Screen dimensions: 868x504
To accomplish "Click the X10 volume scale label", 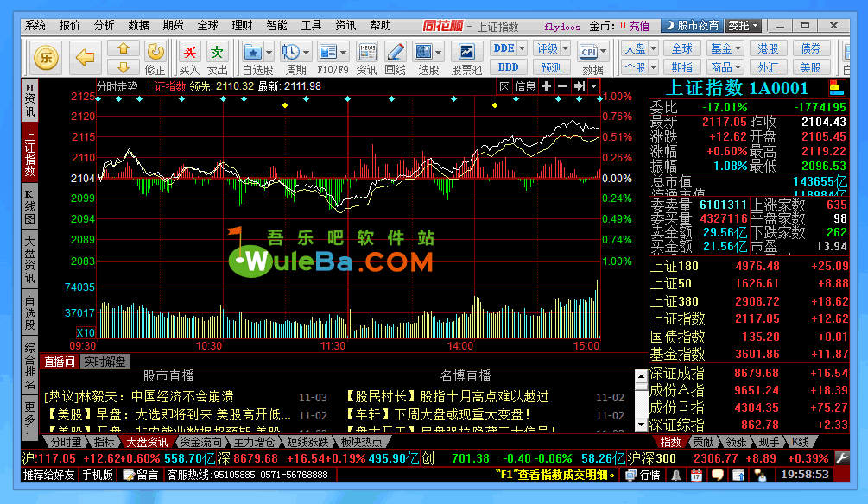I will click(x=86, y=332).
